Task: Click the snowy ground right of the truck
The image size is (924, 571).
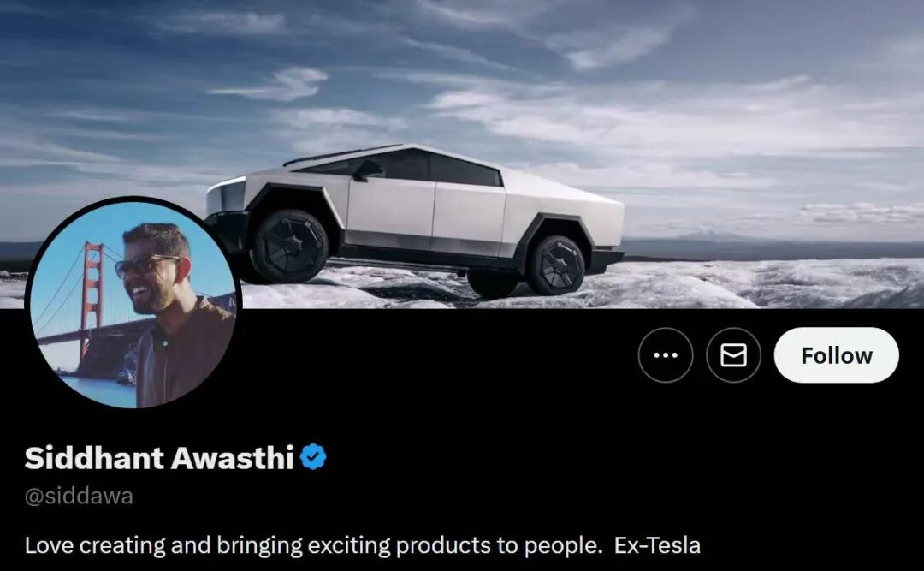Action: tap(766, 283)
